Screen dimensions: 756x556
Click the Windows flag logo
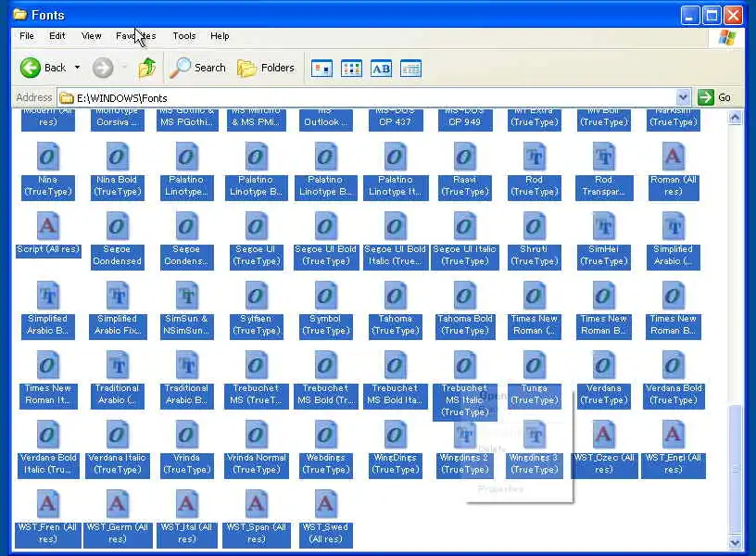[x=727, y=38]
